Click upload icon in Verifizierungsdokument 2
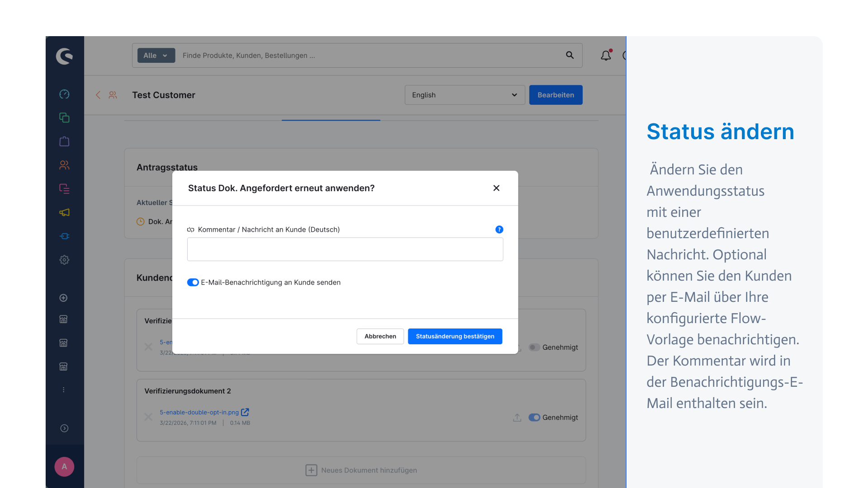Image resolution: width=868 pixels, height=488 pixels. click(517, 418)
